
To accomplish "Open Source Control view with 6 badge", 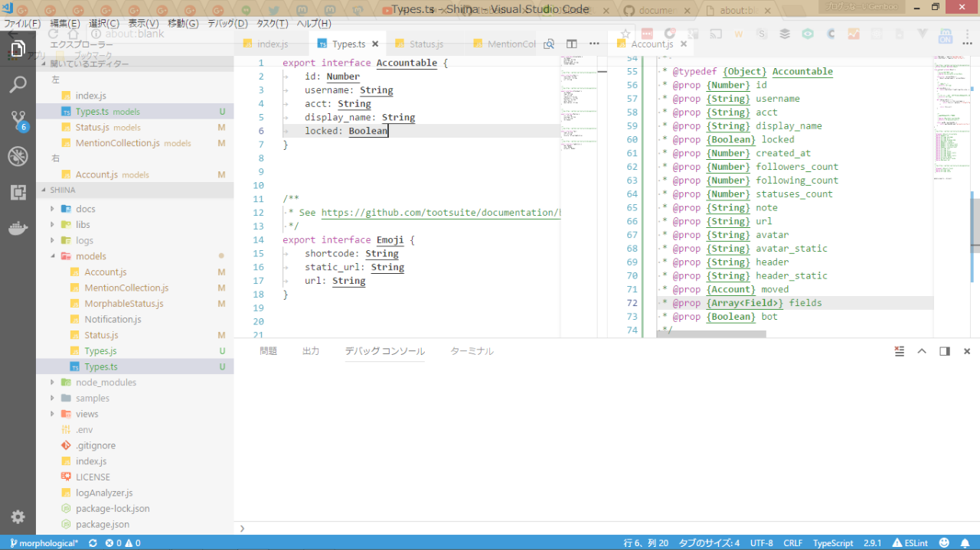I will click(18, 121).
